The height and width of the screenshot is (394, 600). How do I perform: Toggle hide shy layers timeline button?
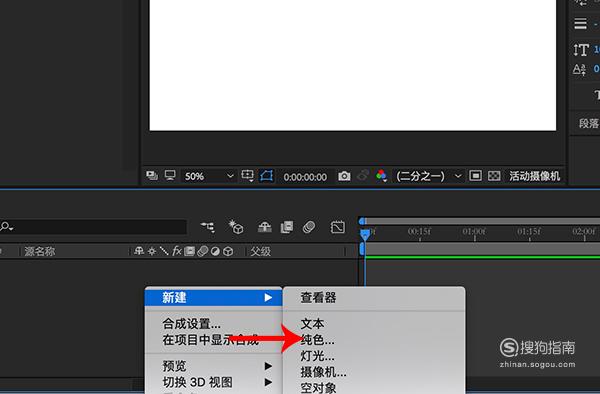264,227
